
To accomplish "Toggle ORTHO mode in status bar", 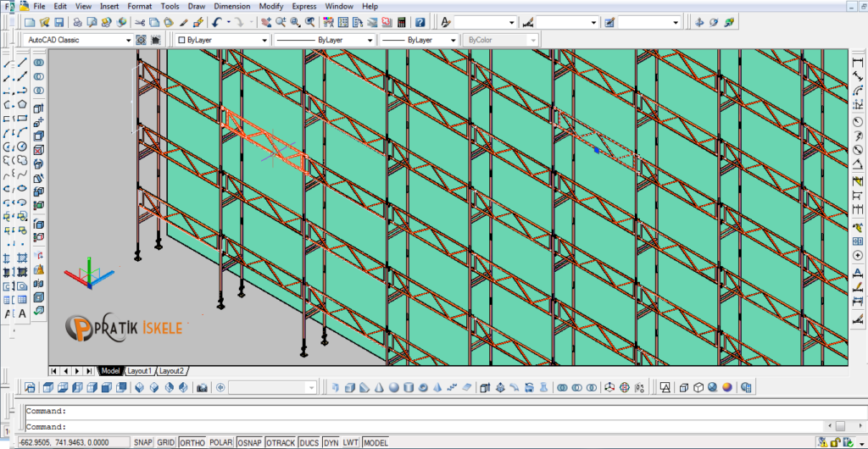I will point(192,442).
